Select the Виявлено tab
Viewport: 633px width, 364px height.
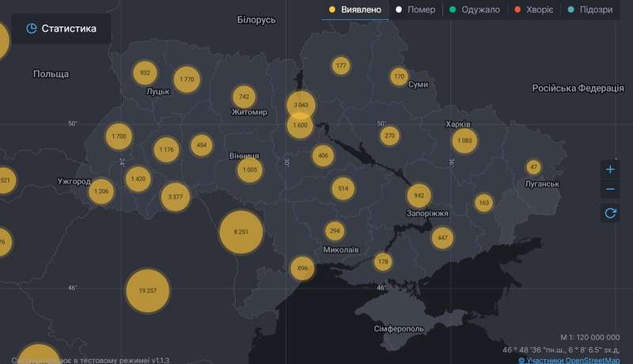tap(355, 10)
